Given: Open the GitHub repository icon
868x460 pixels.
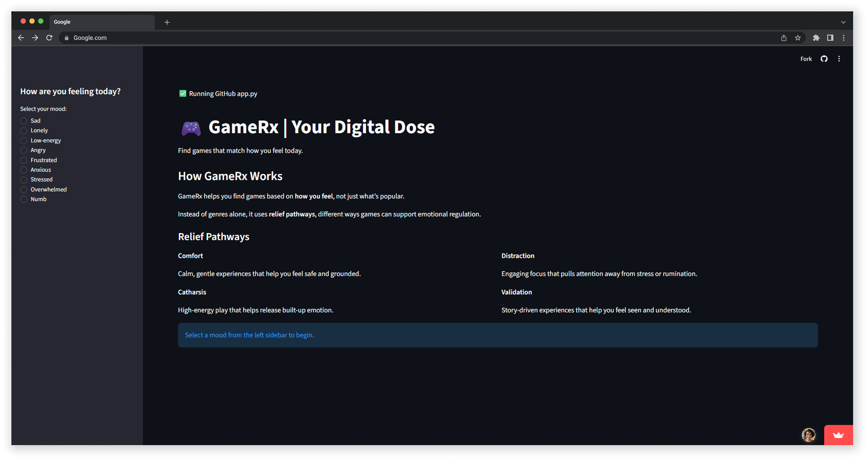Looking at the screenshot, I should [824, 59].
